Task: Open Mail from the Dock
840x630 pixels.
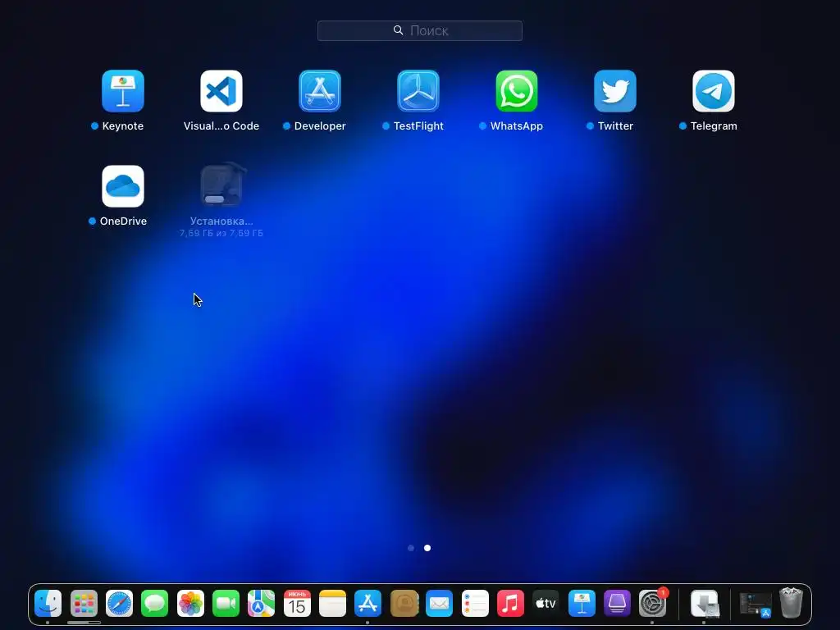Action: [x=440, y=603]
